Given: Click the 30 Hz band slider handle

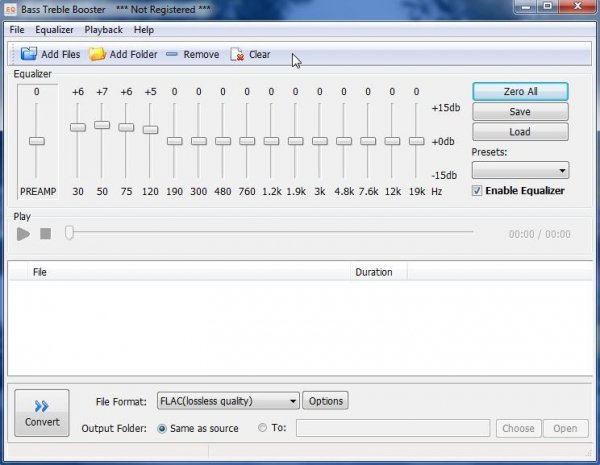Looking at the screenshot, I should [x=78, y=127].
